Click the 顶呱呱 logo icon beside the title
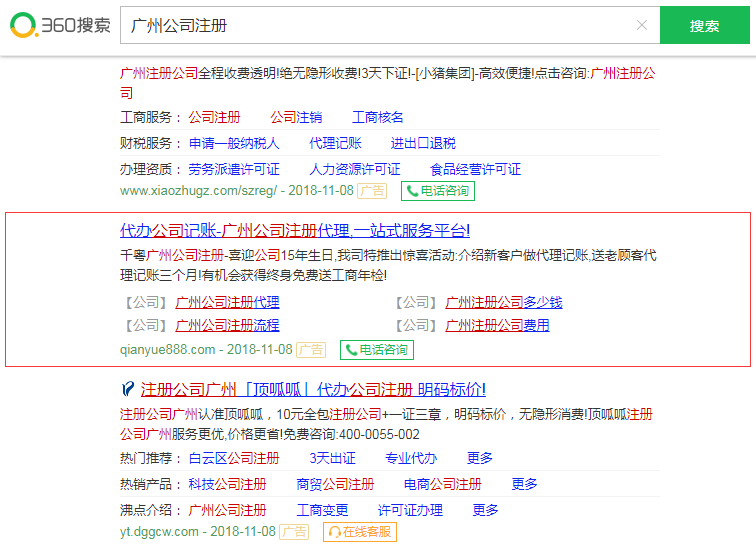 tap(127, 389)
